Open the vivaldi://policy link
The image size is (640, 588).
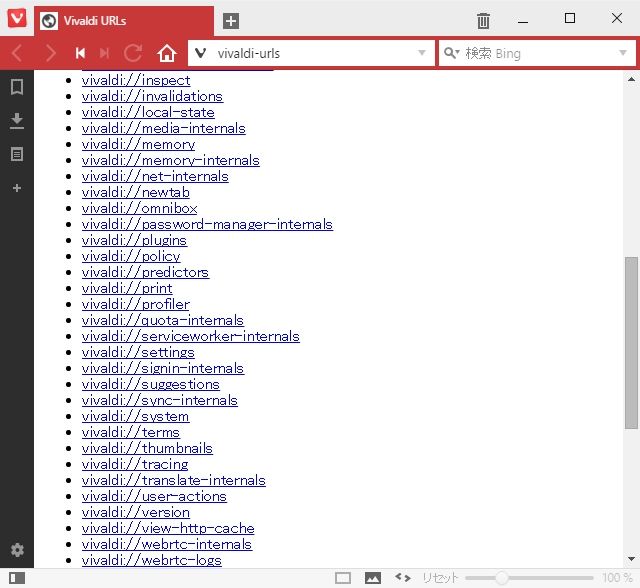(131, 256)
